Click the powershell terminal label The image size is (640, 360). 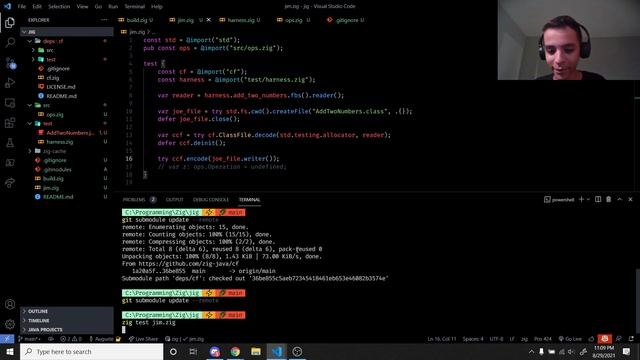(559, 200)
